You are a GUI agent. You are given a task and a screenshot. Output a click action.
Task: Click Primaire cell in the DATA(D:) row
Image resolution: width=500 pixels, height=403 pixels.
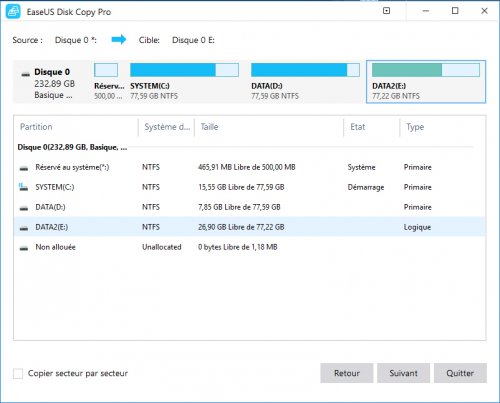tap(418, 207)
